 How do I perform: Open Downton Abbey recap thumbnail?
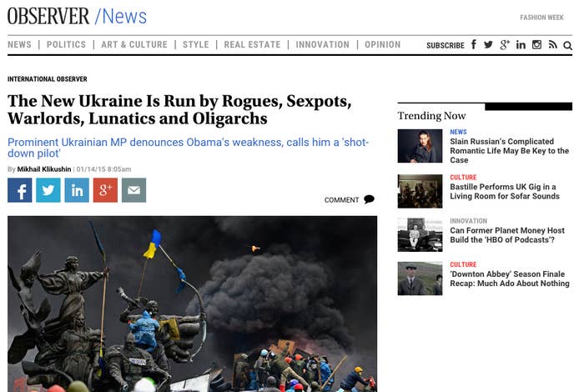pos(420,279)
